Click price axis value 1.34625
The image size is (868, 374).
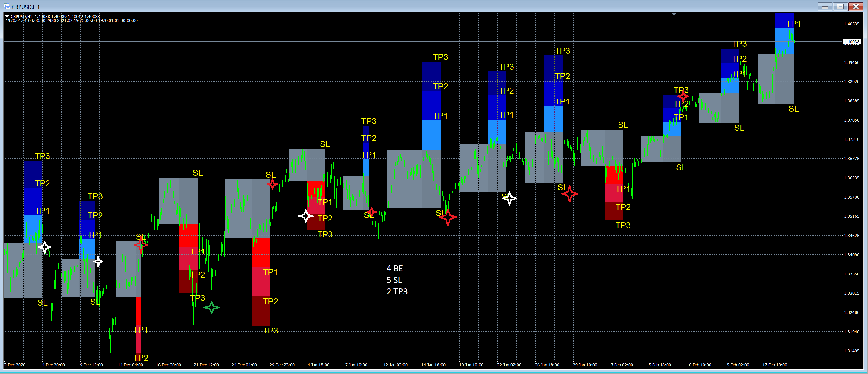851,235
